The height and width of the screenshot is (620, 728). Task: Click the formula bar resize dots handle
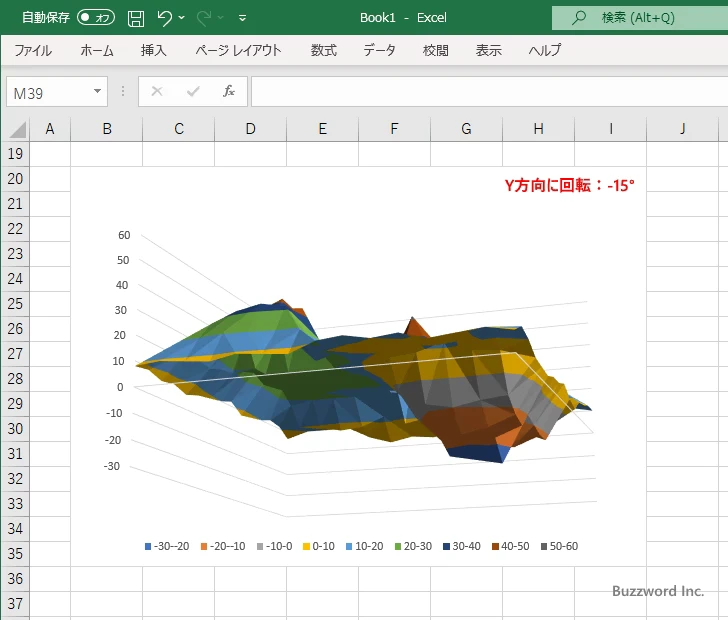tap(123, 91)
